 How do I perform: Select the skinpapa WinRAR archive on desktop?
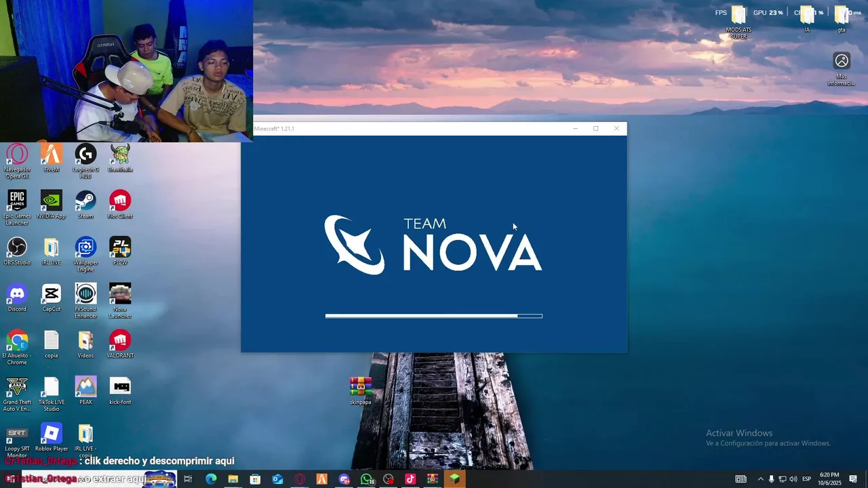click(361, 391)
